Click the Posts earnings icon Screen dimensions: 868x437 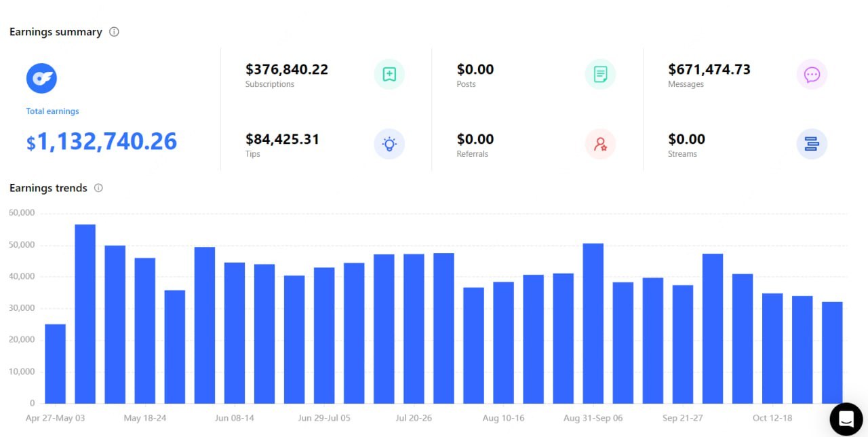pyautogui.click(x=600, y=74)
